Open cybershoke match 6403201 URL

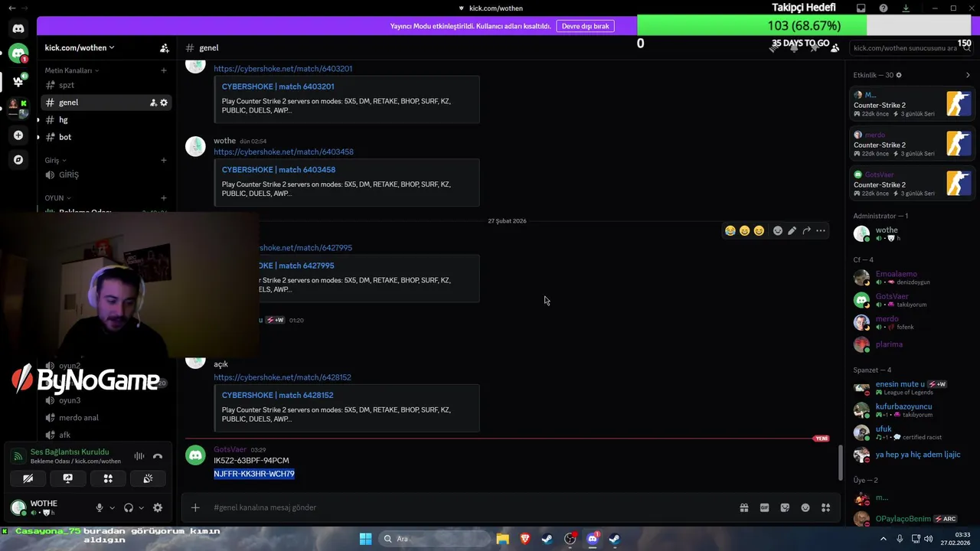283,69
